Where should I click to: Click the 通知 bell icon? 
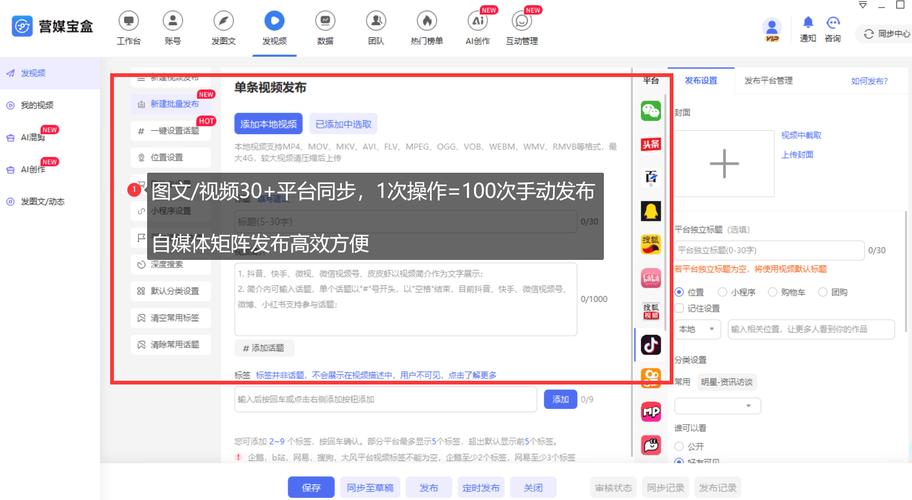point(807,22)
